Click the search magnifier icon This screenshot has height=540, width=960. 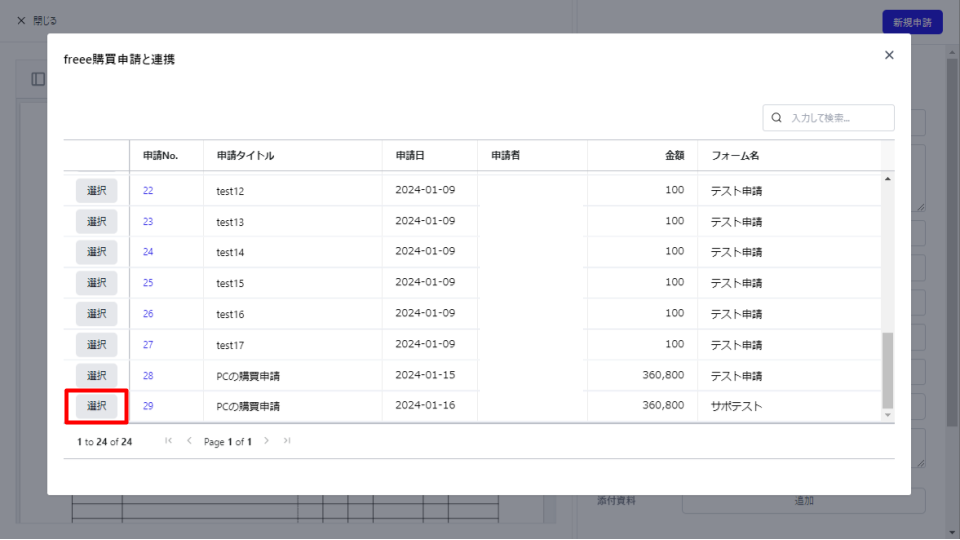point(776,118)
